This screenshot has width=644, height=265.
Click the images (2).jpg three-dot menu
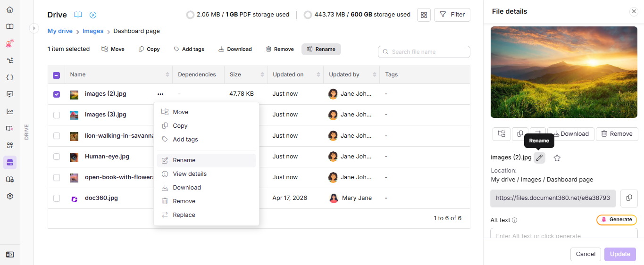point(161,94)
